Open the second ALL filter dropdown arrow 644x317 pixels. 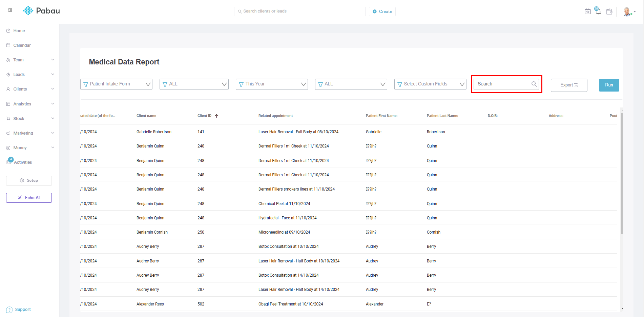coord(383,84)
